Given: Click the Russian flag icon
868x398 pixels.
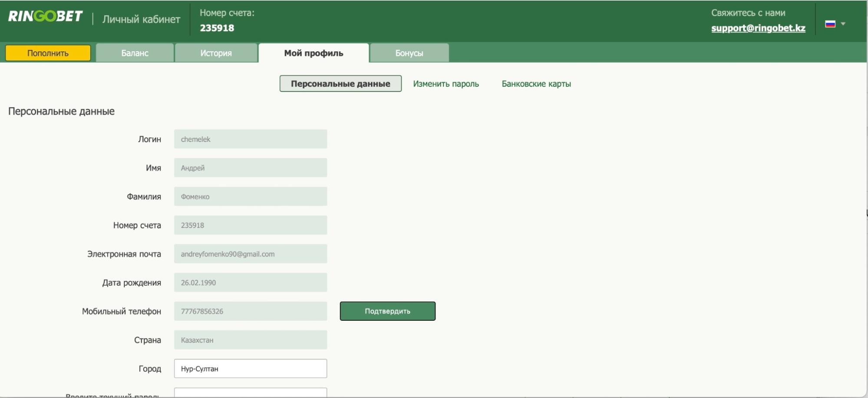Looking at the screenshot, I should tap(830, 24).
